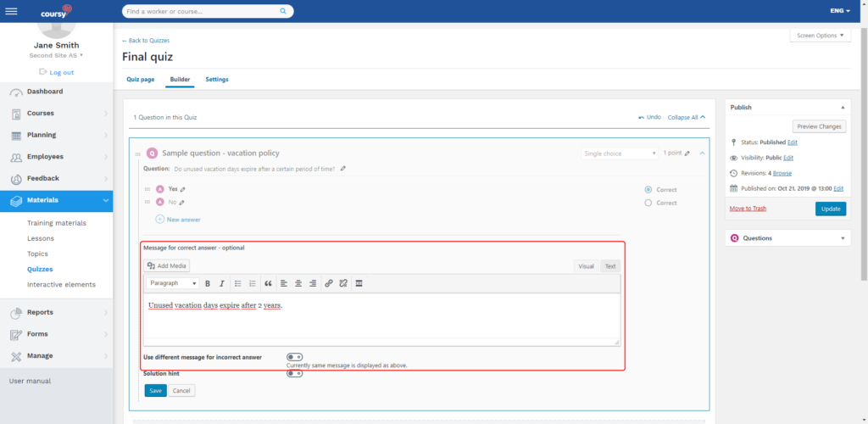Open the Single choice question type dropdown
The image size is (868, 424).
tap(620, 153)
